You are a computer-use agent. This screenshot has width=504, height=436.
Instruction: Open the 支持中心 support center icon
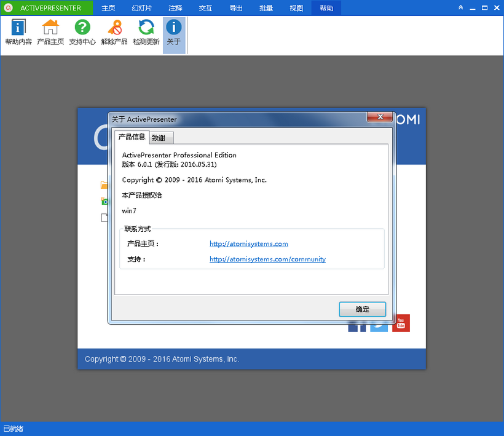[82, 32]
